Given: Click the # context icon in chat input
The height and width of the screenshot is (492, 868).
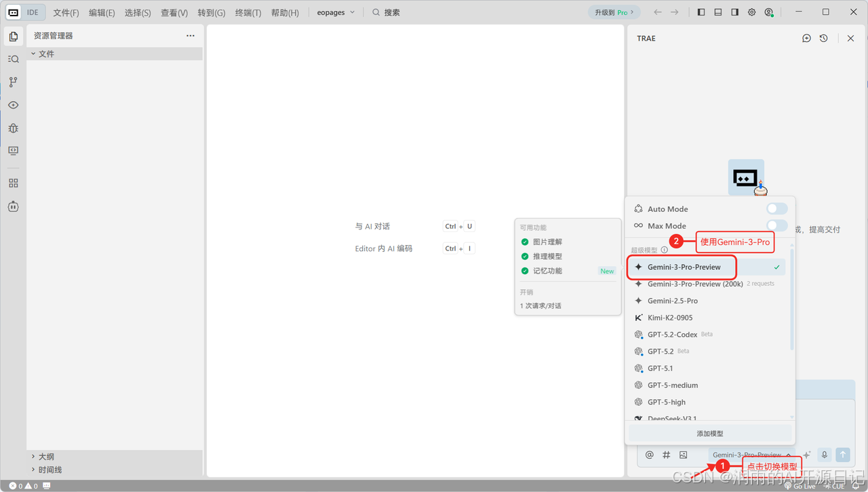Looking at the screenshot, I should click(667, 455).
